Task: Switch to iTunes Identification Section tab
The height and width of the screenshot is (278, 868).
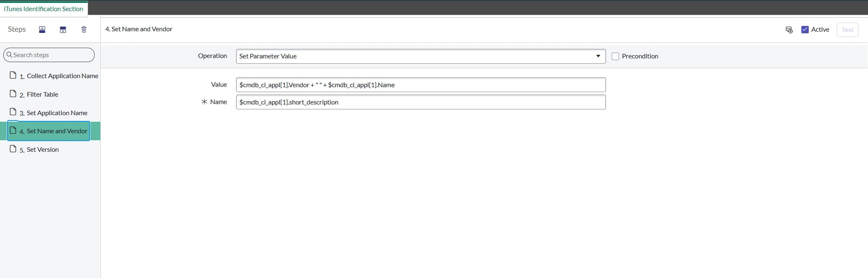Action: click(44, 9)
